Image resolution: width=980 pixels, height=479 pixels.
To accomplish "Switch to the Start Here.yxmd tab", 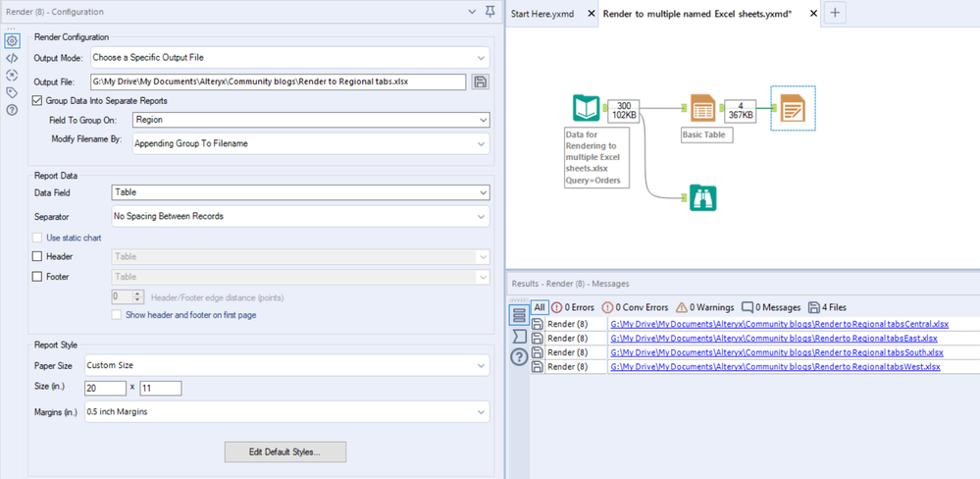I will [x=542, y=13].
